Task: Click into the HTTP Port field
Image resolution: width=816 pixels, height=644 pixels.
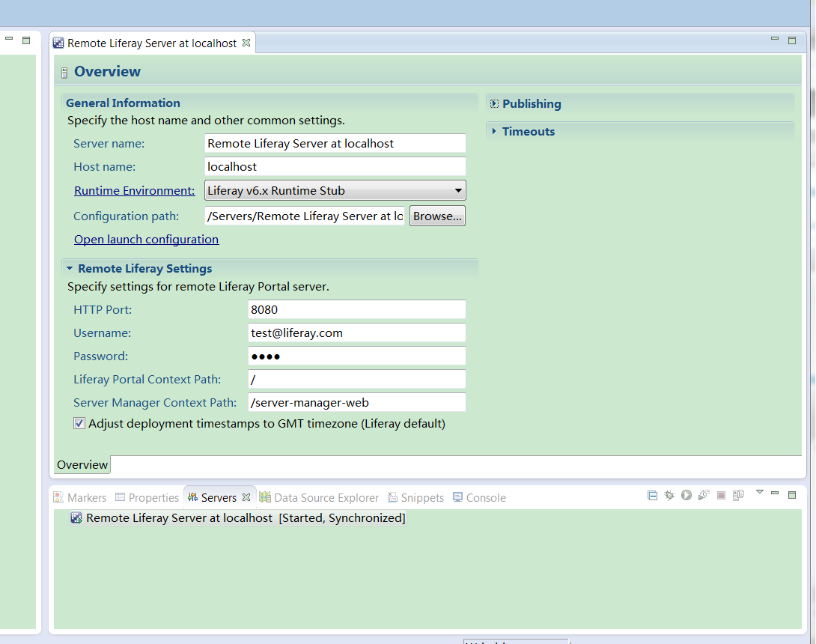Action: coord(356,310)
